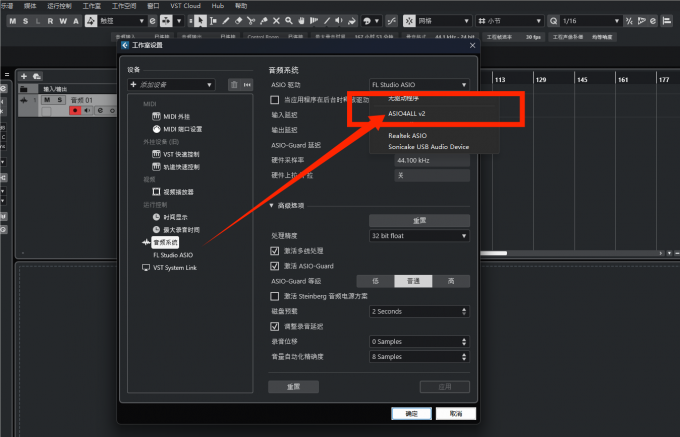Click the 取消 button
Screen dimensions: 680x437
coord(456,414)
